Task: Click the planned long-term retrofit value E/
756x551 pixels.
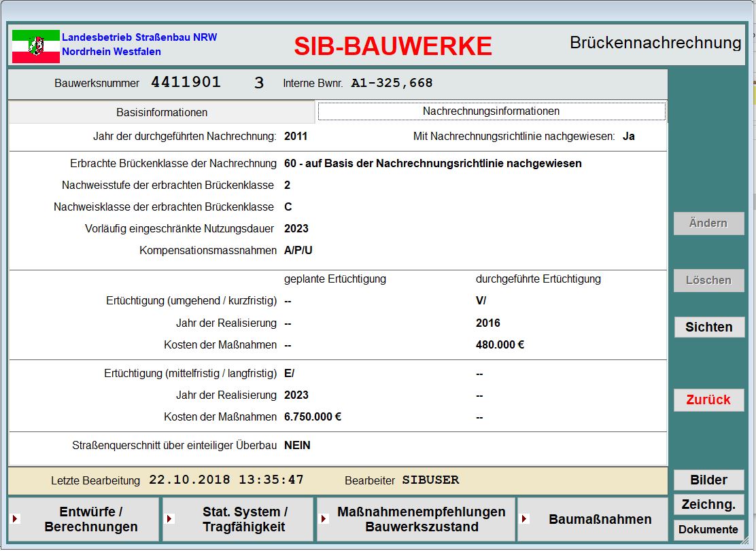Action: pos(290,373)
